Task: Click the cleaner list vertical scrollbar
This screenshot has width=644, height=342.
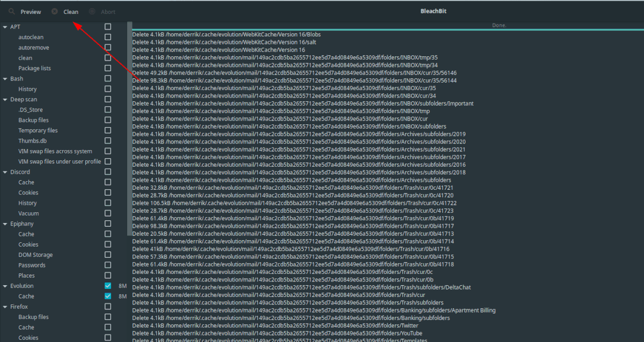Action: (x=129, y=129)
